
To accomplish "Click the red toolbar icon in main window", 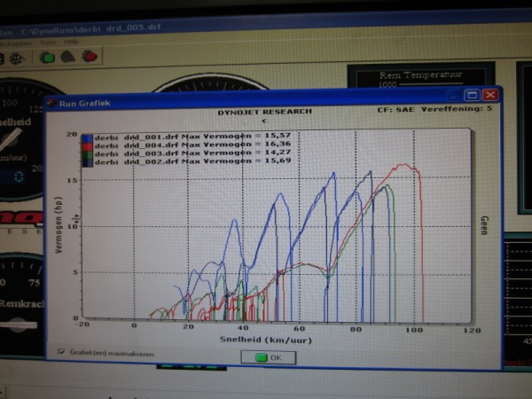I will pyautogui.click(x=90, y=57).
